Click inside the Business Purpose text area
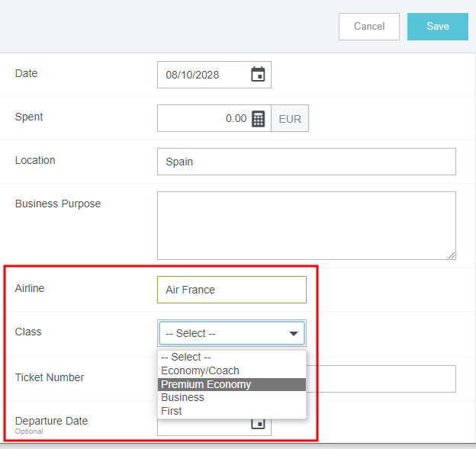 306,225
